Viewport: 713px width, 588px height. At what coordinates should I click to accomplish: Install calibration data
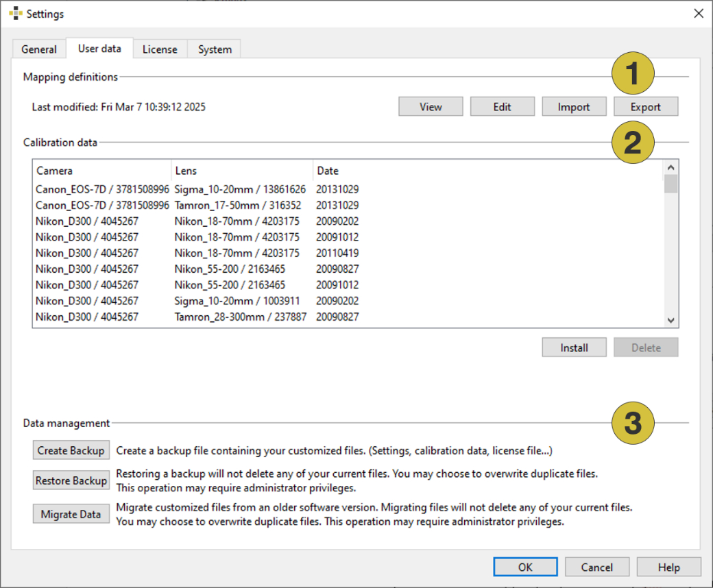point(574,347)
